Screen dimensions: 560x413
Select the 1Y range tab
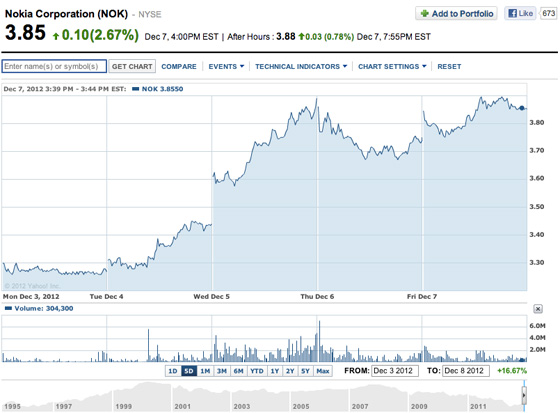[x=275, y=371]
